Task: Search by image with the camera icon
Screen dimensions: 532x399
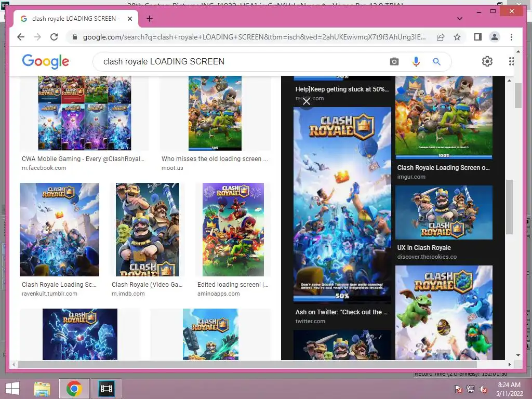Action: pyautogui.click(x=394, y=61)
